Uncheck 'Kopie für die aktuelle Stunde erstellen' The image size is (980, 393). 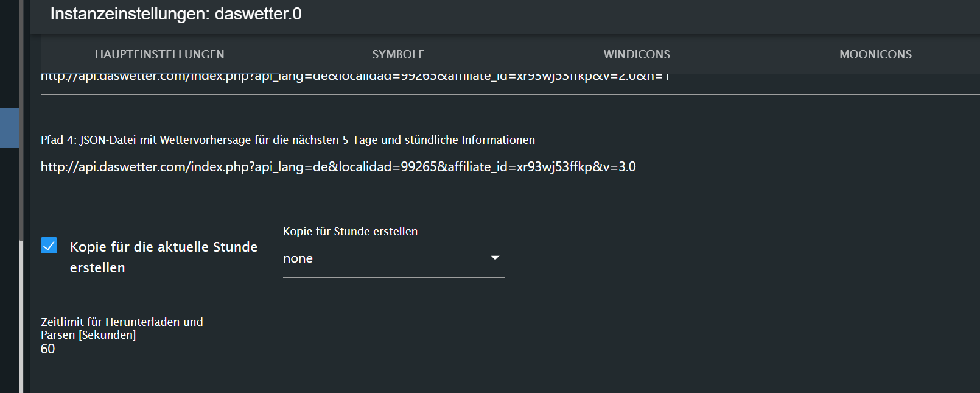click(49, 246)
